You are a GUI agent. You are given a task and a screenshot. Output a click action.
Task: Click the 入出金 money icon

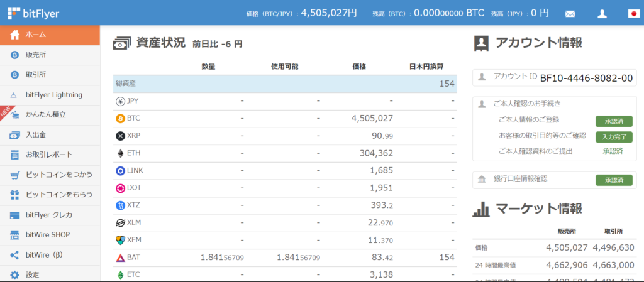pyautogui.click(x=15, y=135)
